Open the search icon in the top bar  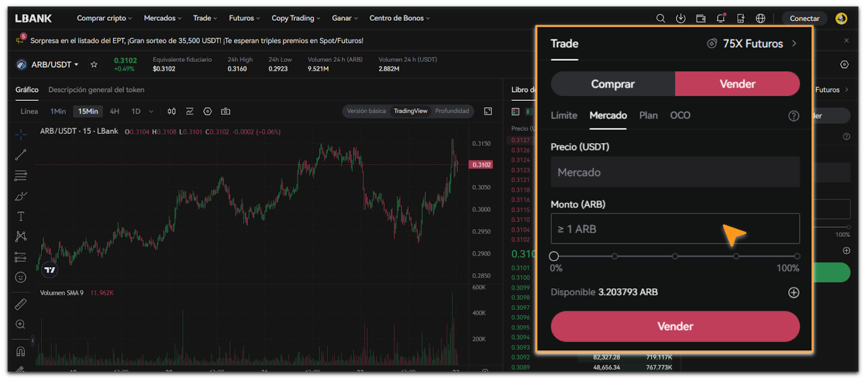660,18
